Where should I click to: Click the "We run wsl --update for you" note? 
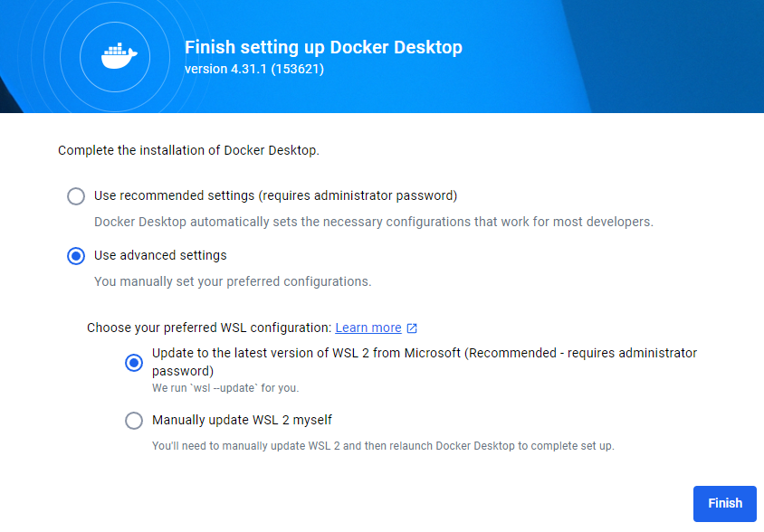click(x=225, y=388)
